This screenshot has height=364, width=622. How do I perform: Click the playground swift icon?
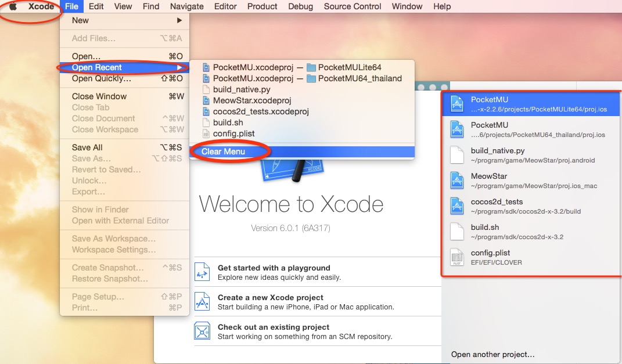[x=202, y=272]
